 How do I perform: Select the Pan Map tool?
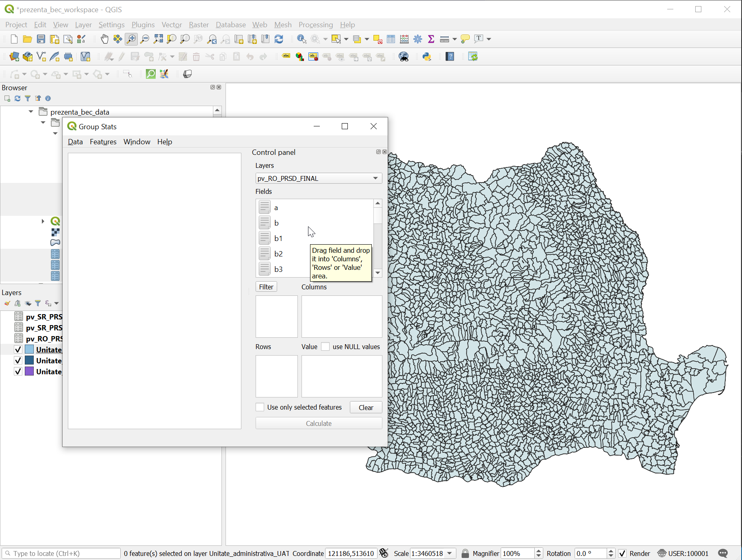(104, 39)
